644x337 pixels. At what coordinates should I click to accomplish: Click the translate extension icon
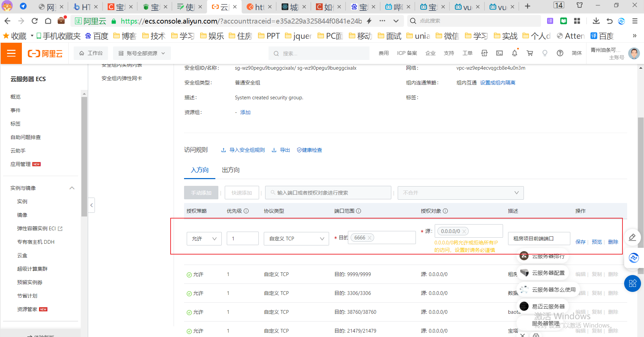tap(550, 21)
